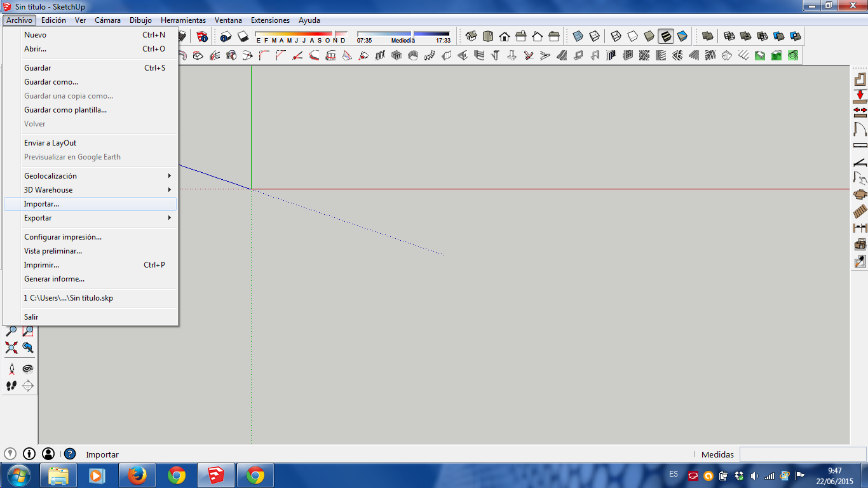The image size is (868, 488).
Task: Choose Imprimir... entry
Action: coord(90,265)
